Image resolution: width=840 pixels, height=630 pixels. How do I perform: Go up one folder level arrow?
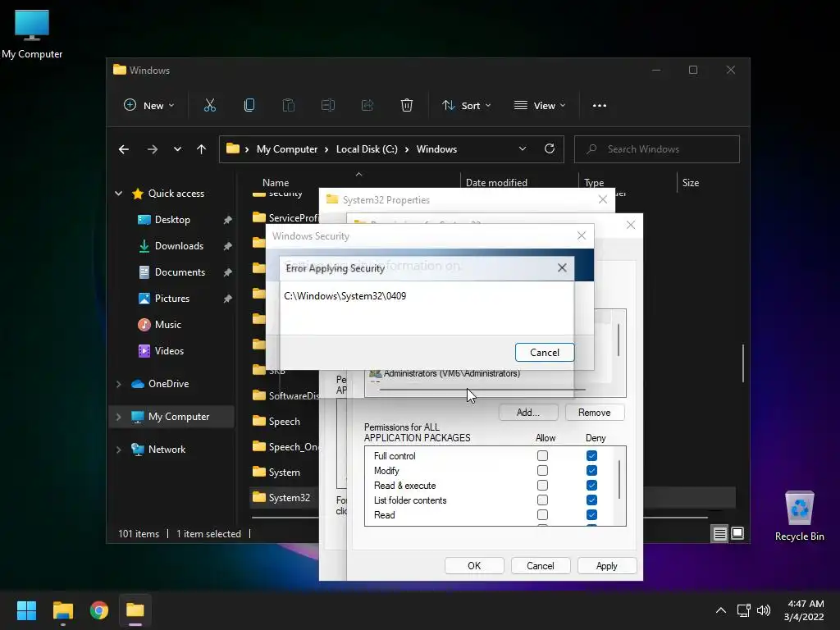202,149
